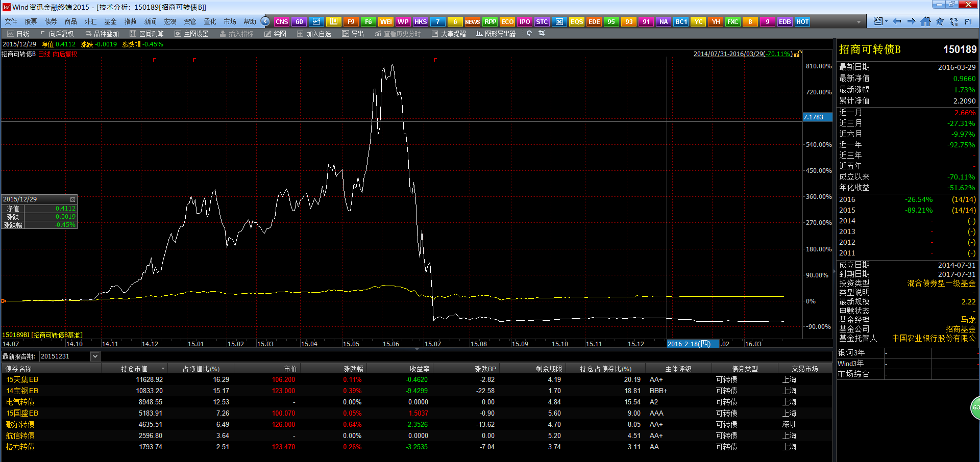Open 主图设置 chart settings

click(192, 34)
